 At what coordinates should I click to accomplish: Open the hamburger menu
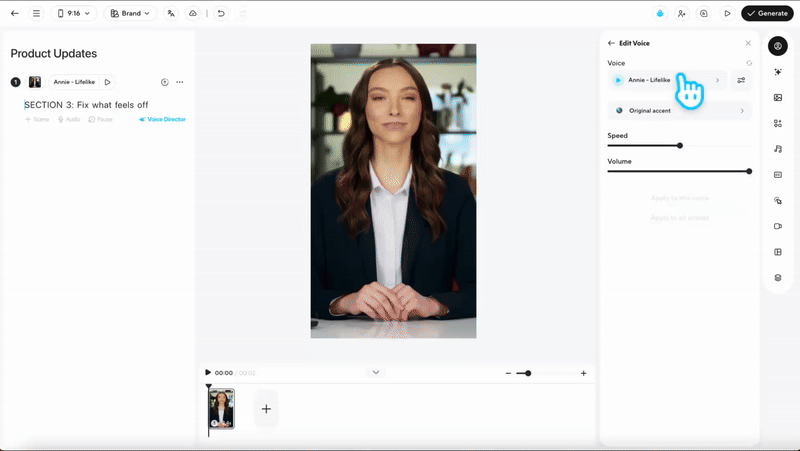36,14
